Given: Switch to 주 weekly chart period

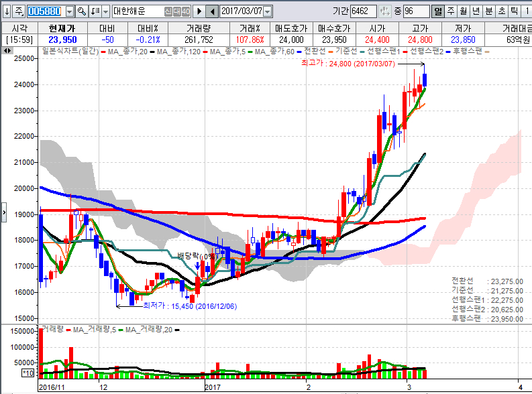Looking at the screenshot, I should point(450,11).
